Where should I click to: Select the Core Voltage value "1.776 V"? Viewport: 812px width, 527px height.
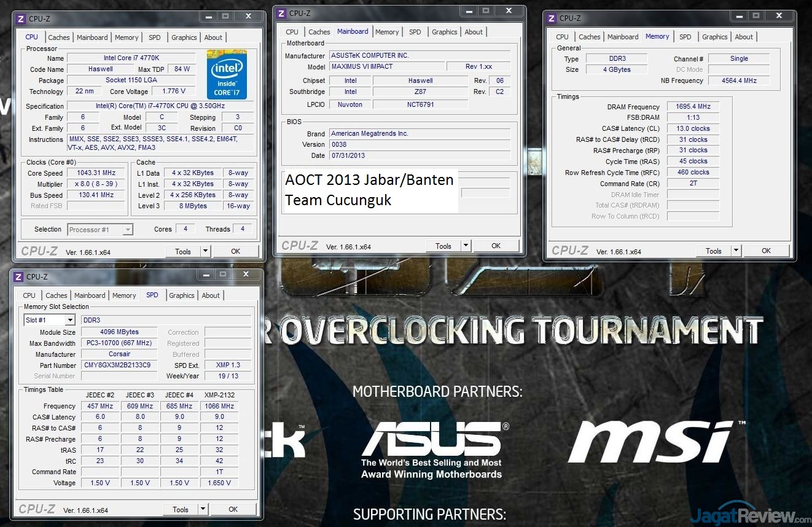173,92
